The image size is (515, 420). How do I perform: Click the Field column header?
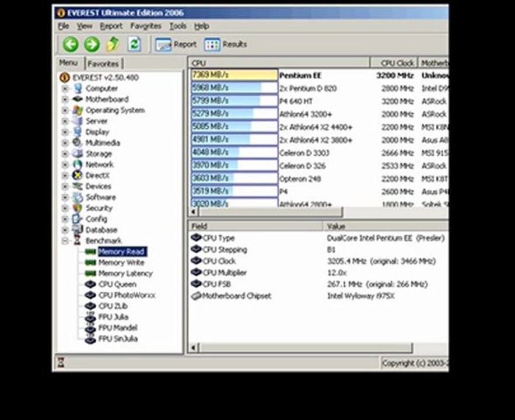pos(255,226)
